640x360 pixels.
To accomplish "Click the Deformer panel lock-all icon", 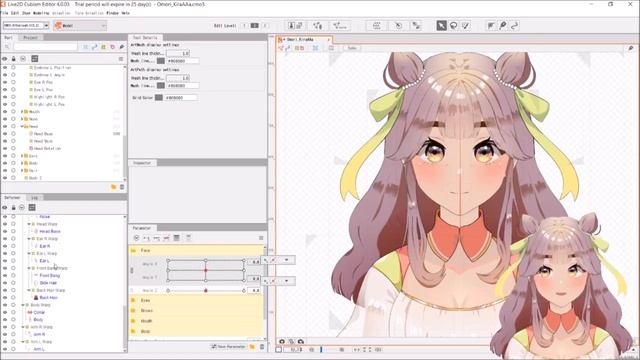I will pyautogui.click(x=13, y=207).
